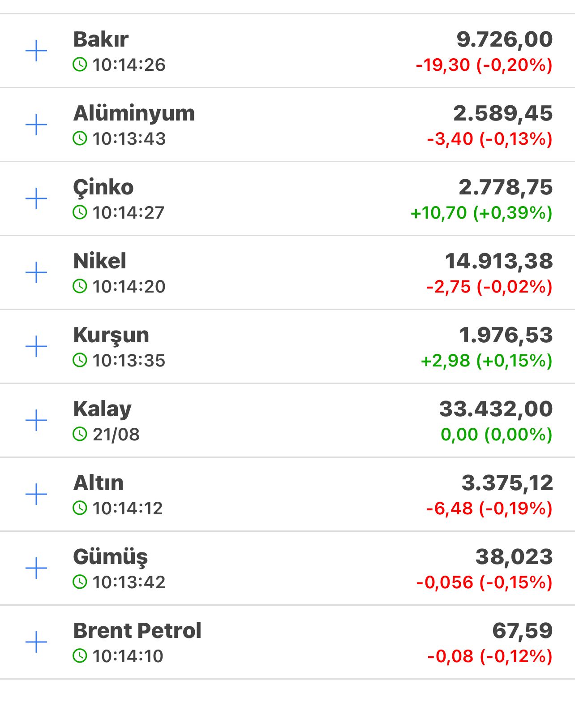Add Bakır using its plus icon
575x728 pixels.
[x=36, y=51]
